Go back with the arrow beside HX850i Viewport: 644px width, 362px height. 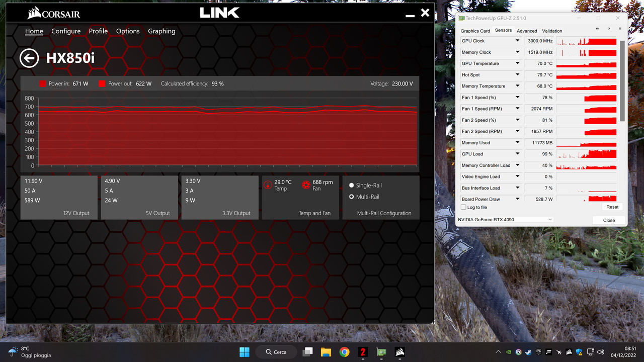[29, 58]
